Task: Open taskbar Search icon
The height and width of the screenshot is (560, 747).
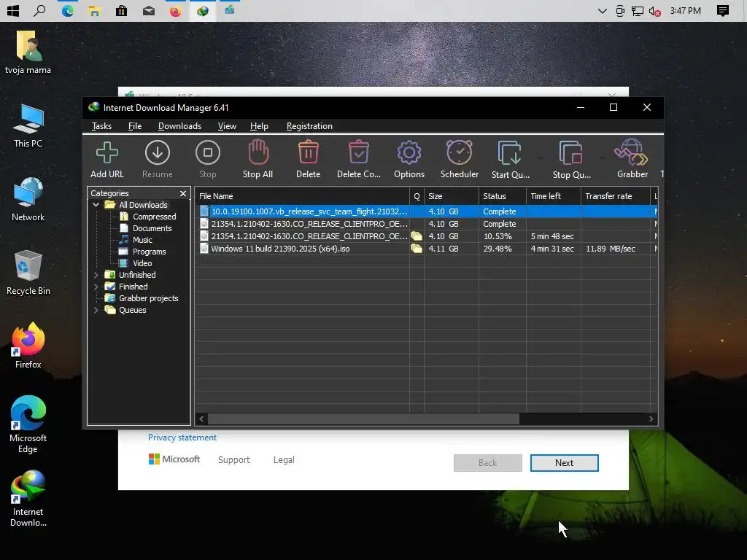Action: [40, 10]
